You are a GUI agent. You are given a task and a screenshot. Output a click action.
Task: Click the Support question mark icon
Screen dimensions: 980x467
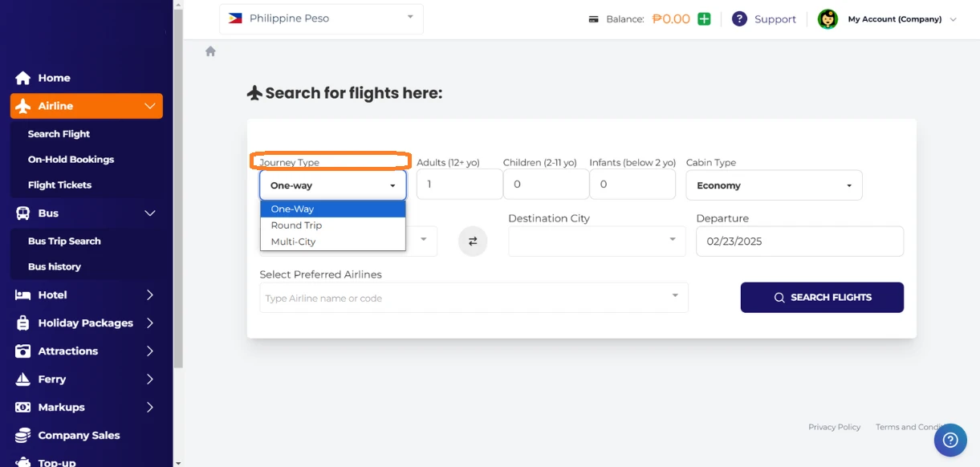click(739, 19)
